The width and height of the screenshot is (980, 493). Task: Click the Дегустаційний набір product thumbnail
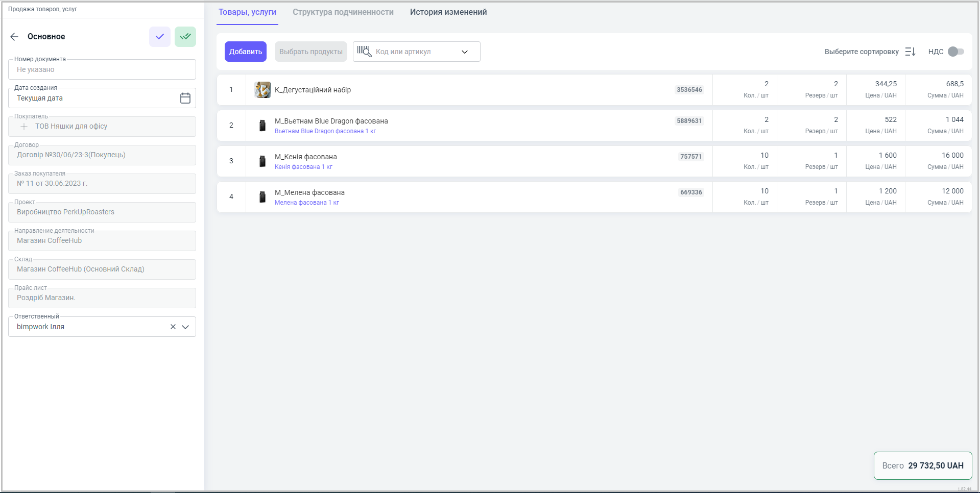(x=262, y=90)
